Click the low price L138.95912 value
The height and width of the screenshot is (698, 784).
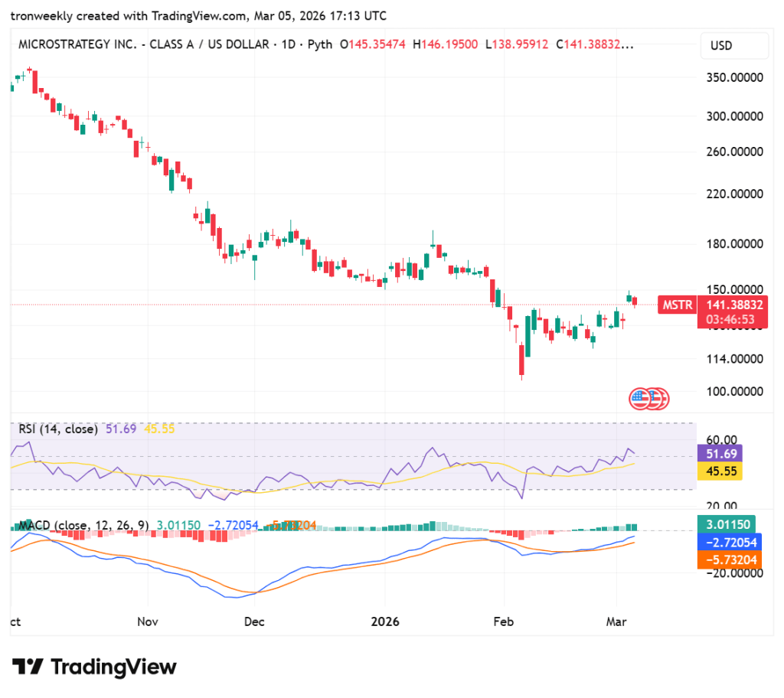517,44
